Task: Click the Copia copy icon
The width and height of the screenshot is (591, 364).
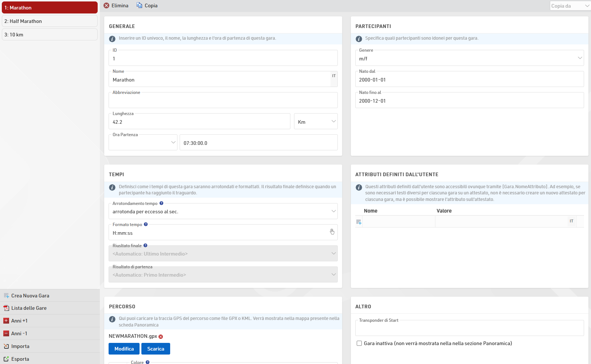Action: 139,5
